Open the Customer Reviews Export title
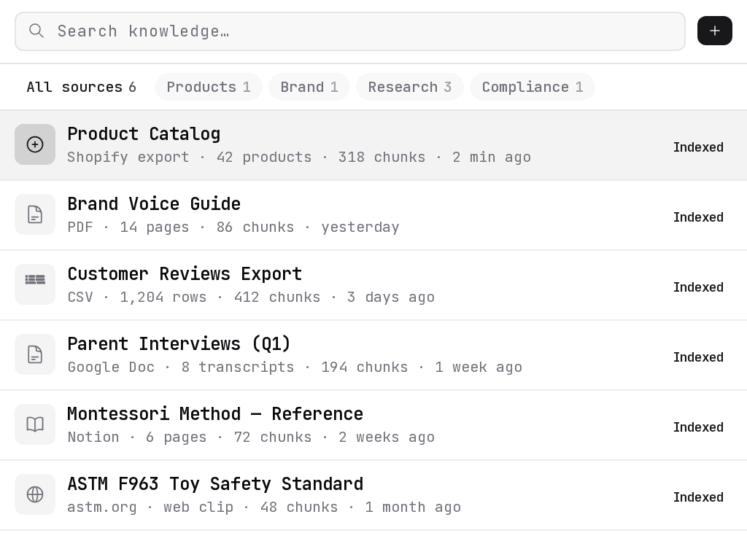This screenshot has height=560, width=747. click(x=185, y=274)
